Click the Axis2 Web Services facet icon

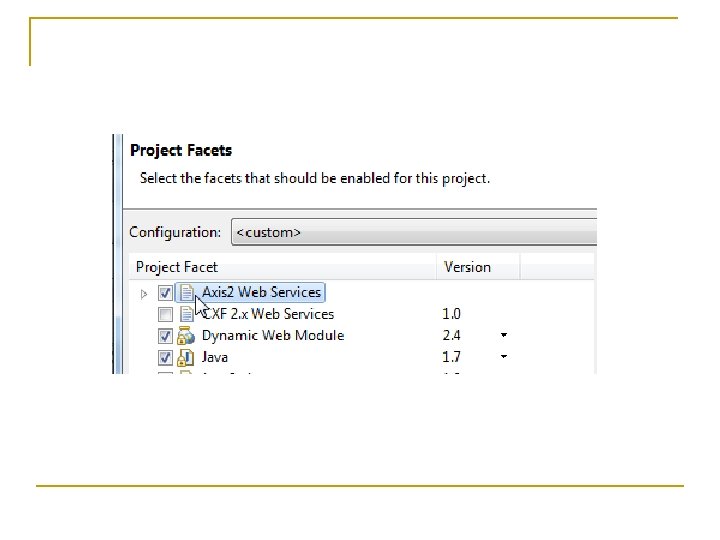tap(187, 293)
